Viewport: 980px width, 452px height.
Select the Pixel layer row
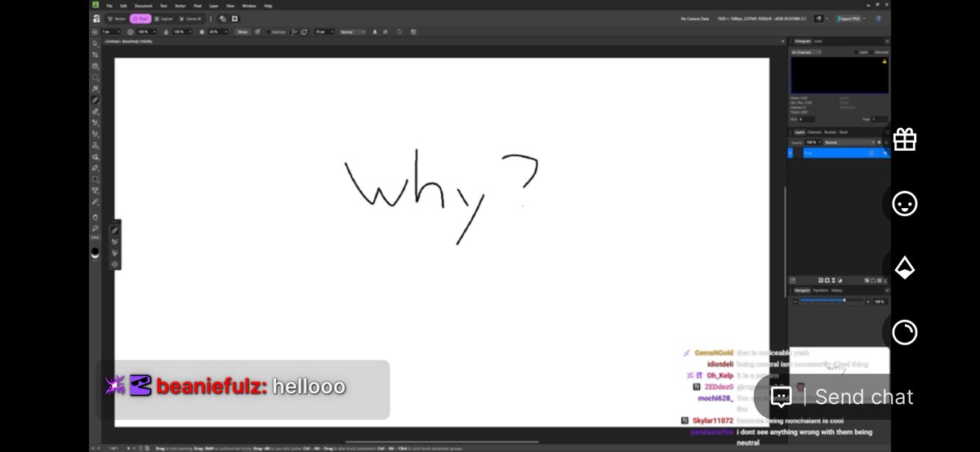(x=838, y=153)
